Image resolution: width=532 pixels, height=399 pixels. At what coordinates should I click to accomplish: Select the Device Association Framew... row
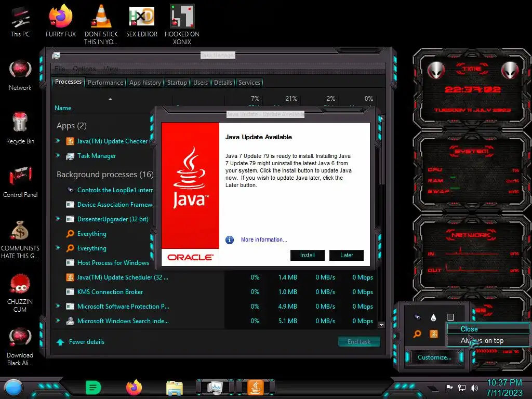[103, 205]
